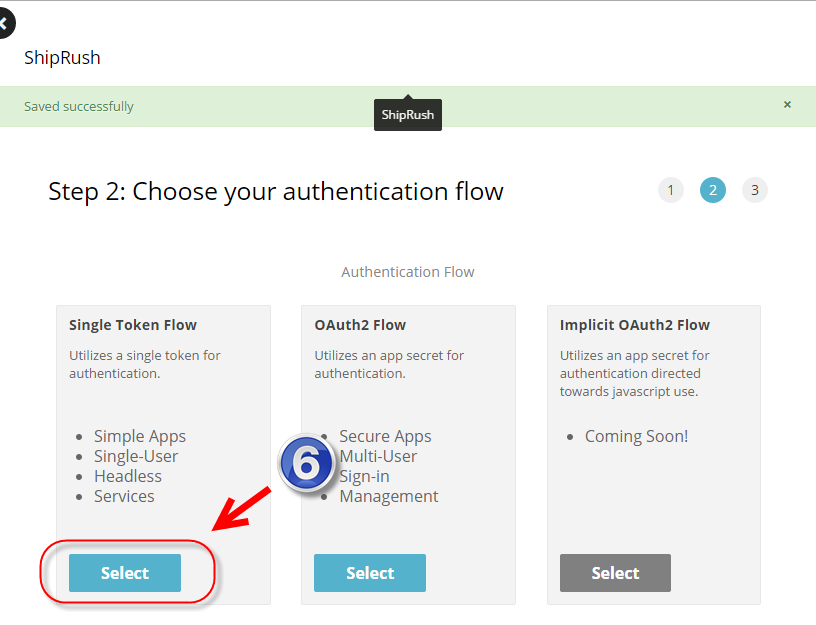The image size is (816, 625).
Task: Click the Implicit OAuth2 Flow title
Action: [635, 325]
